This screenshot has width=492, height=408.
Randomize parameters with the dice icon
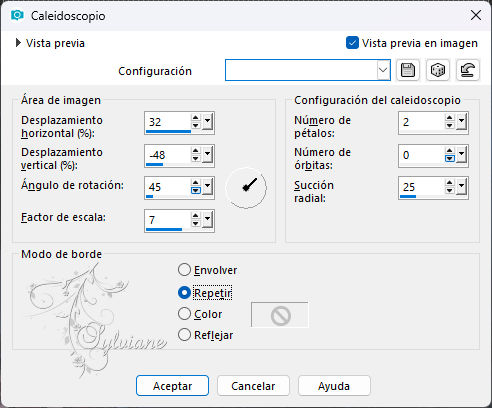438,70
